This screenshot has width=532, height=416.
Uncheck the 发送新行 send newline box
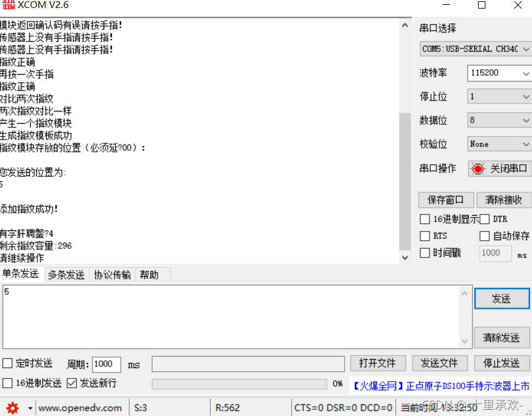(72, 383)
